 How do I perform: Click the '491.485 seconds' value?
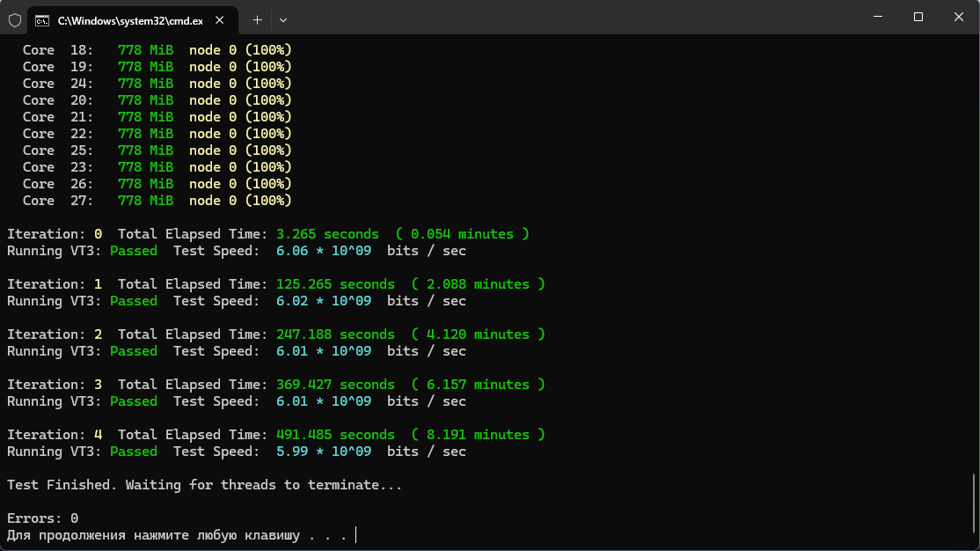tap(336, 435)
